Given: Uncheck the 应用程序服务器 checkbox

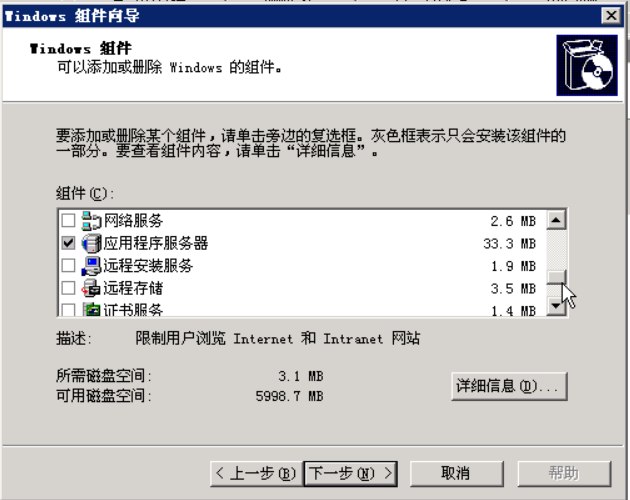Looking at the screenshot, I should click(68, 243).
